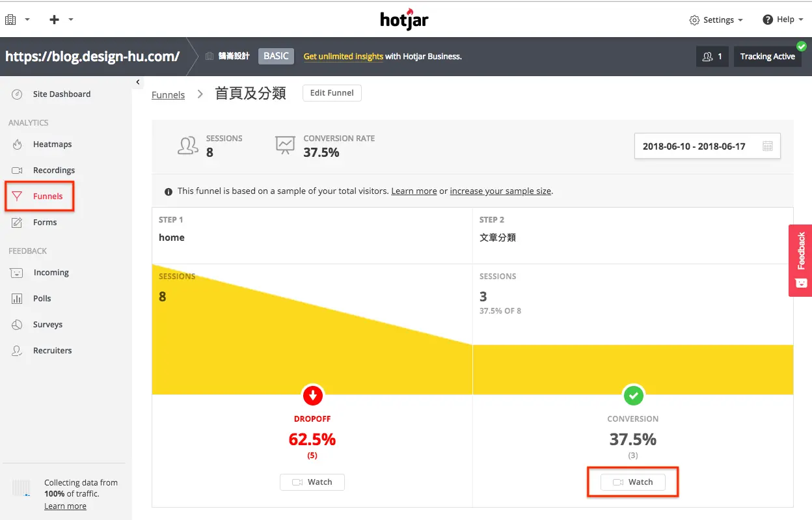Screen dimensions: 812x520
Task: Follow the Get unlimited insights link
Action: click(343, 57)
